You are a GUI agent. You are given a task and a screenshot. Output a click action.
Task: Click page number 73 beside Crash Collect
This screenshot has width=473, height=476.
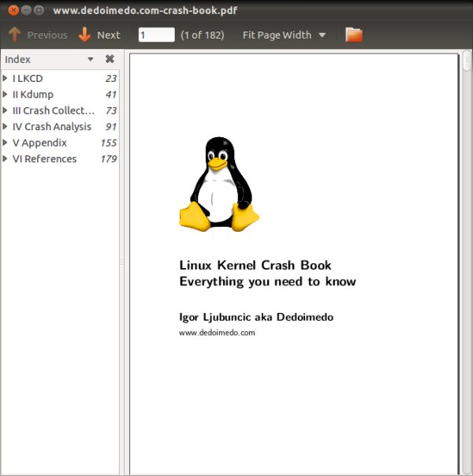click(x=111, y=110)
